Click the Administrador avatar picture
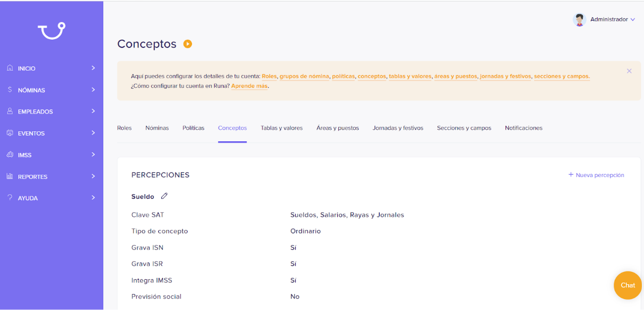Screen dimensions: 644x310 pos(579,20)
